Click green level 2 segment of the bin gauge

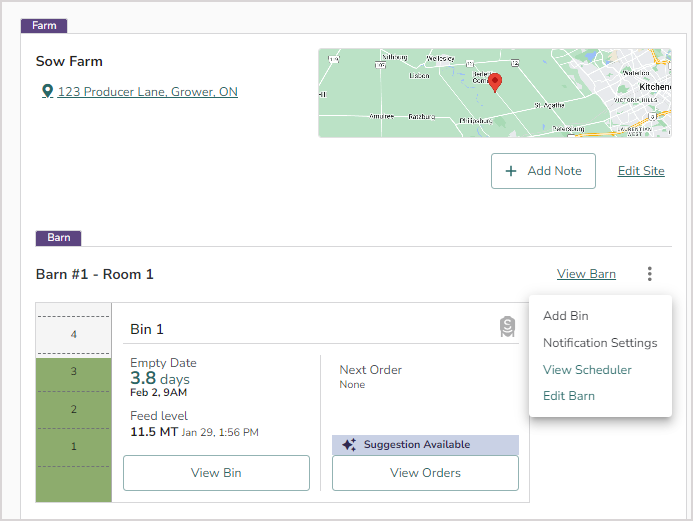coord(73,409)
